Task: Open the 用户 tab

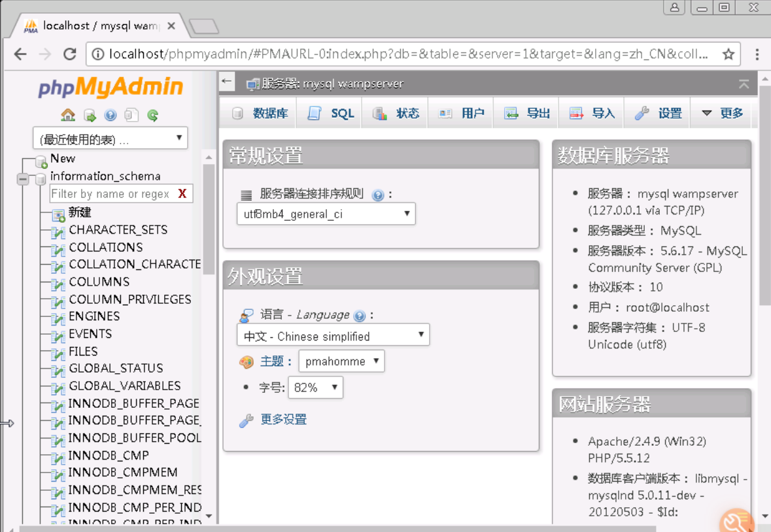Action: tap(461, 114)
